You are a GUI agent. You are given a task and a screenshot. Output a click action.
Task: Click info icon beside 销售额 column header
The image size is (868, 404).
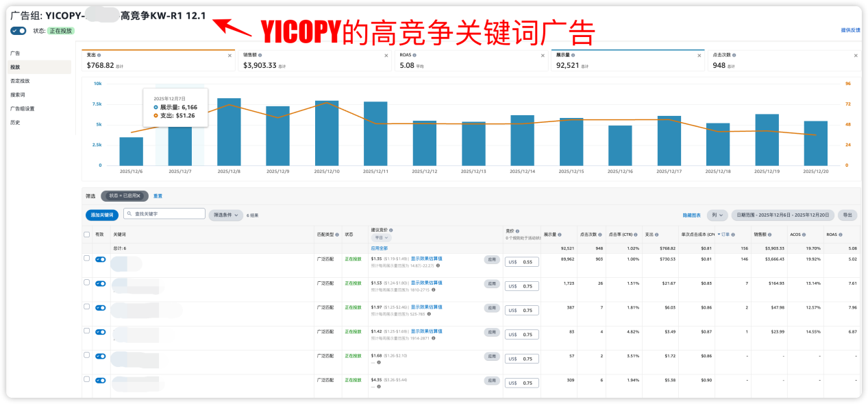[x=771, y=235]
